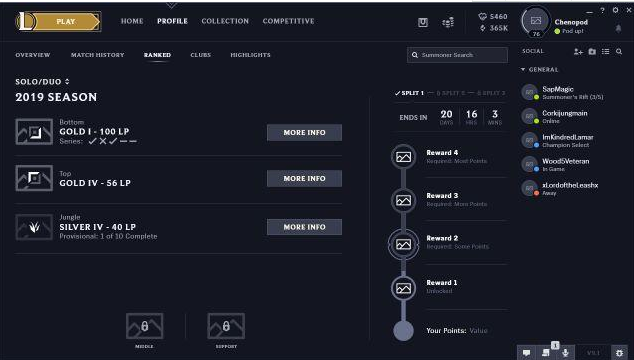This screenshot has width=634, height=360.
Task: Select the locked Support position icon
Action: 226,326
